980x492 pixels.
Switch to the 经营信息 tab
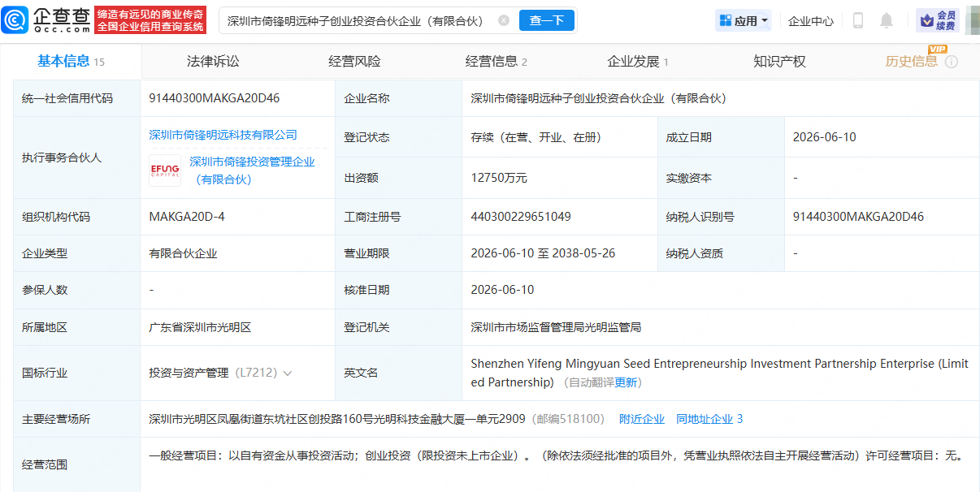coord(497,61)
